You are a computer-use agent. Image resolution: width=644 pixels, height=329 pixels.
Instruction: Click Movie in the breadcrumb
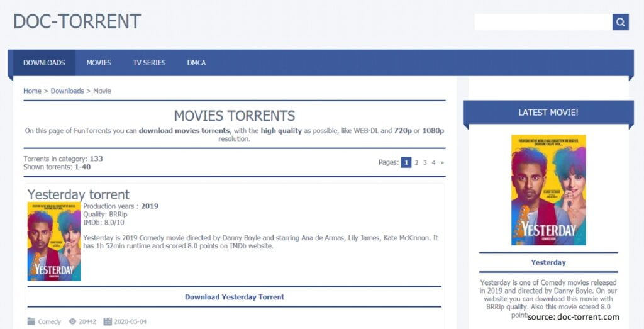(102, 91)
